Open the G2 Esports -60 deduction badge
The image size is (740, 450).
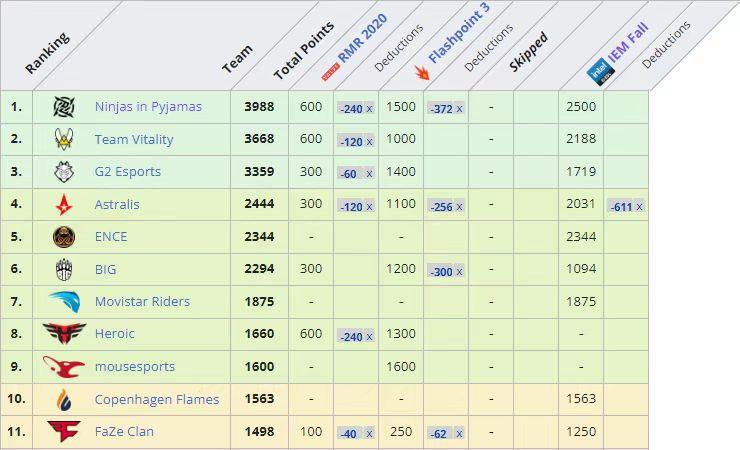pyautogui.click(x=356, y=173)
